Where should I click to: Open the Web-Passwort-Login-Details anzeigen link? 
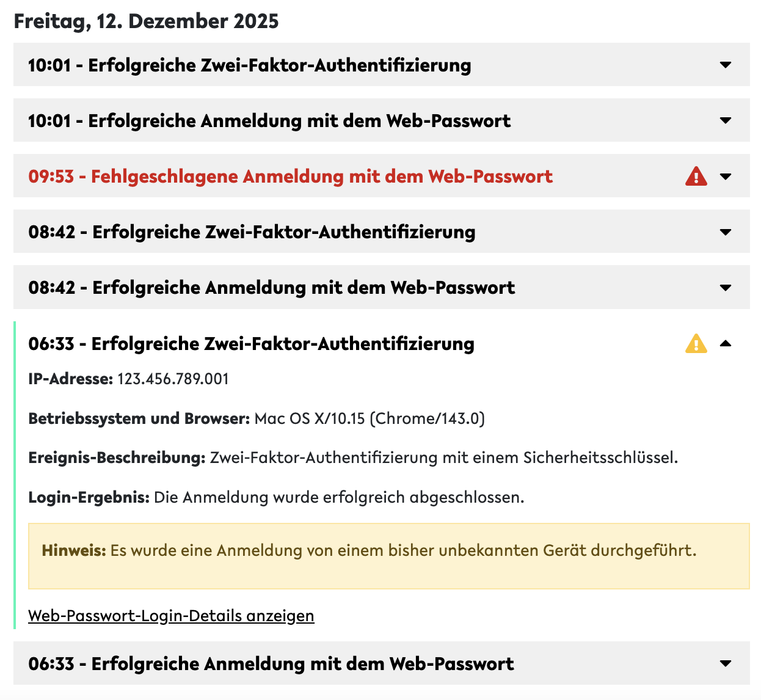[x=171, y=616]
